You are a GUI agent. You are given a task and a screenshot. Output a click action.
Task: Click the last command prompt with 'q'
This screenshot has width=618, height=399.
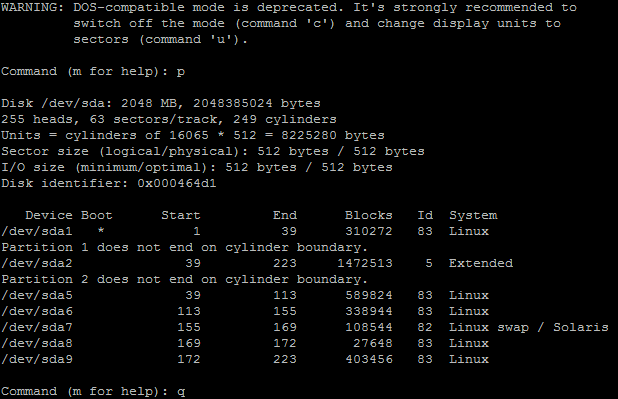pyautogui.click(x=93, y=392)
